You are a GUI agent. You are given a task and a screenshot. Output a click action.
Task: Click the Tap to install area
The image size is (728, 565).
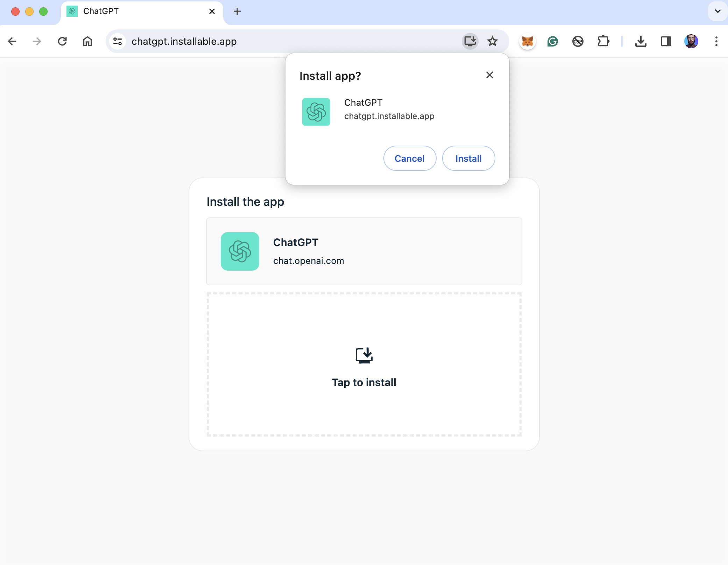coord(364,364)
